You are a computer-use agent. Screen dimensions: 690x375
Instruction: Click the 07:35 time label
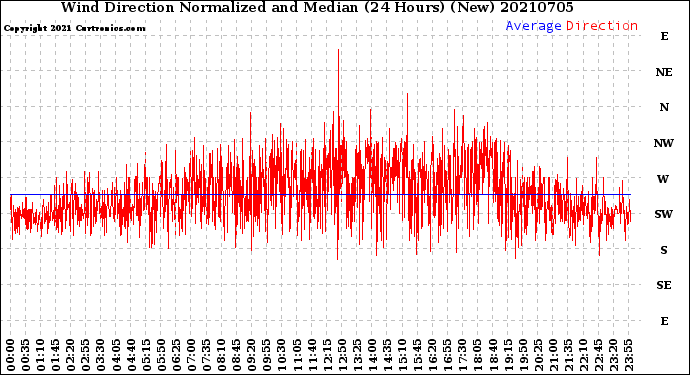(206, 355)
